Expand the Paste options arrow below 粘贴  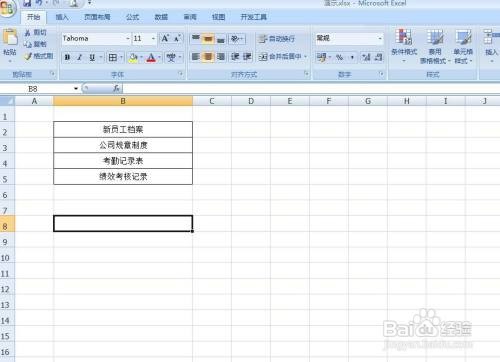(x=10, y=61)
